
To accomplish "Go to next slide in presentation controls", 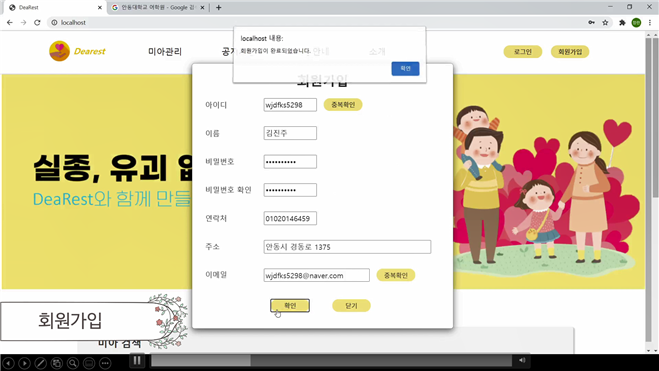I will (24, 363).
